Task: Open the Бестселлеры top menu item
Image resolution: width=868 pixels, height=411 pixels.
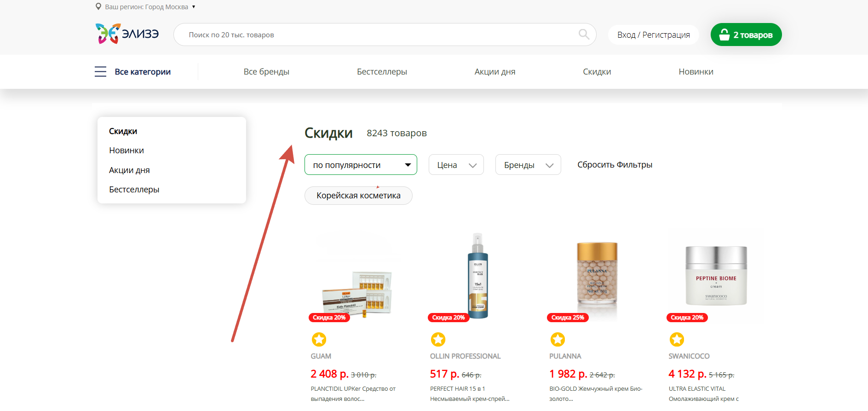Action: (x=382, y=72)
